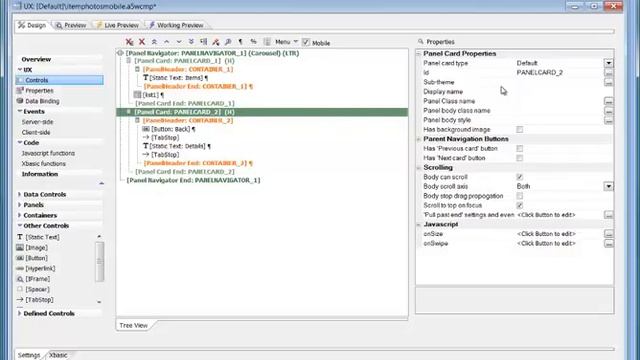This screenshot has width=640, height=360.
Task: Click the red tools icon in the toolbar
Action: 216,42
